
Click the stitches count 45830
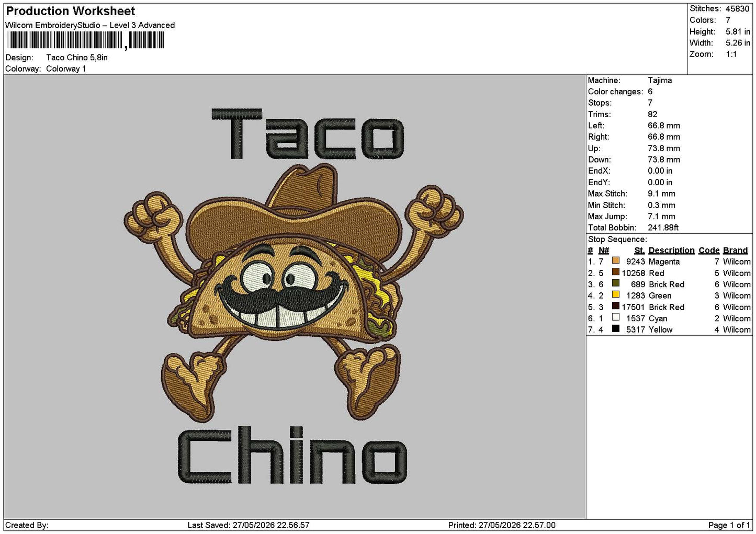[x=737, y=9]
